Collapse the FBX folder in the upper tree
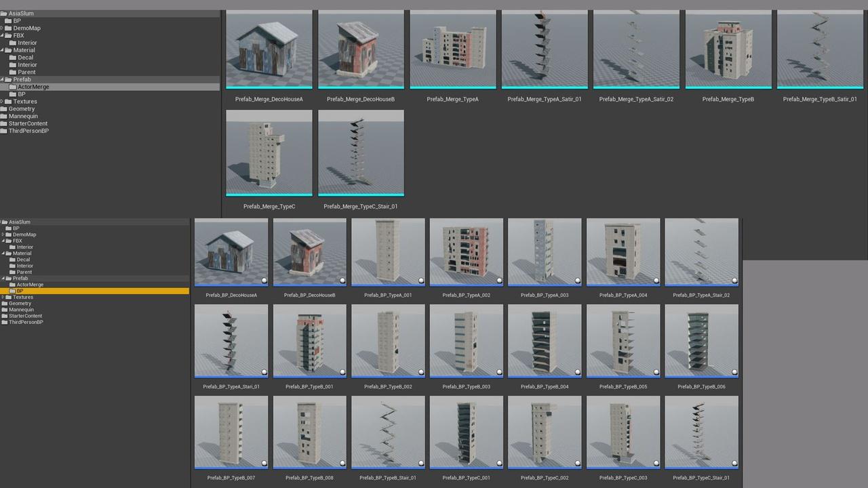The height and width of the screenshot is (488, 868). click(x=2, y=36)
